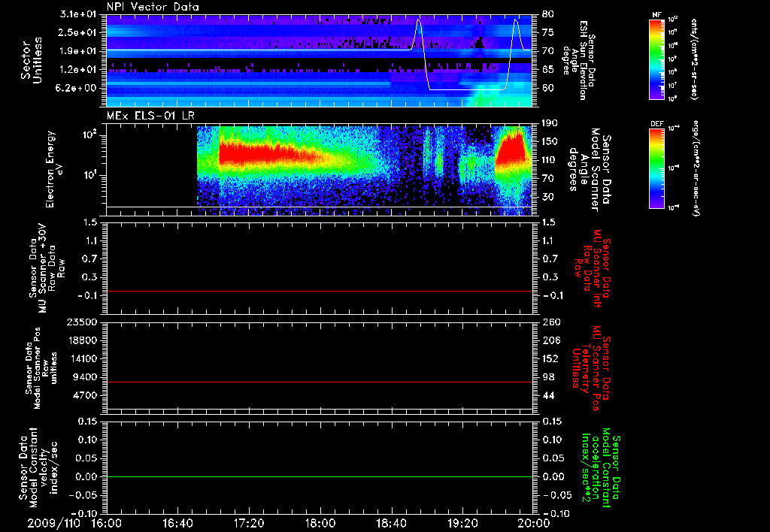Click the DEF color scale bar

[657, 168]
